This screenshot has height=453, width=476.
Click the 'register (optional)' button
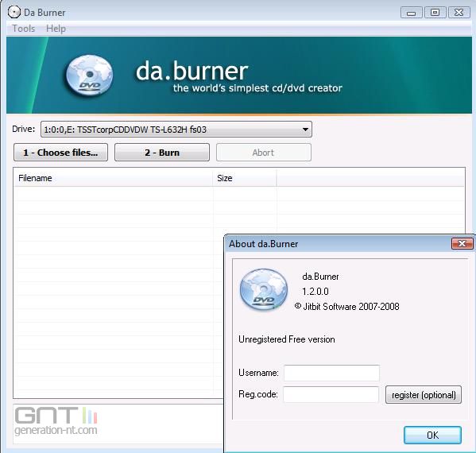(x=424, y=395)
